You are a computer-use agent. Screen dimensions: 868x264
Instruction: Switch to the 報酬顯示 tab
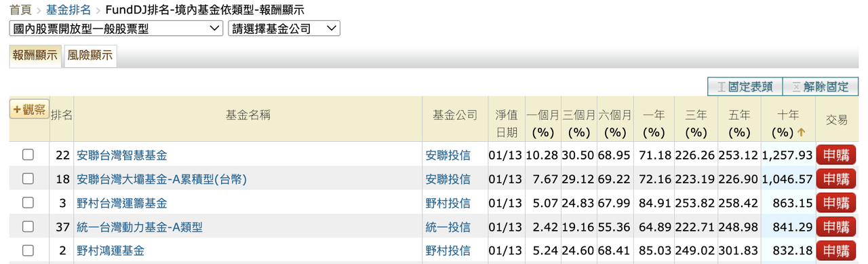pos(35,56)
